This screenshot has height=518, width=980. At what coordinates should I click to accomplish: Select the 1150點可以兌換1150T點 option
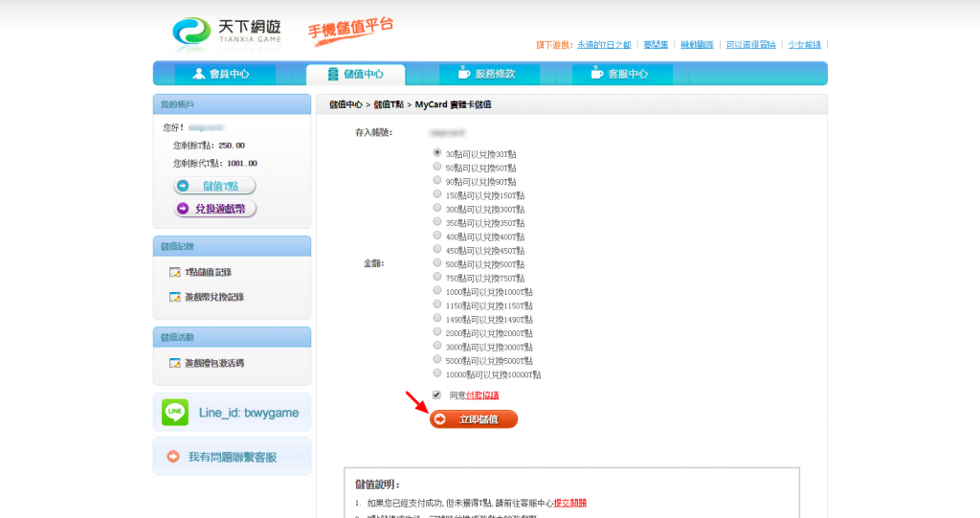click(x=437, y=304)
